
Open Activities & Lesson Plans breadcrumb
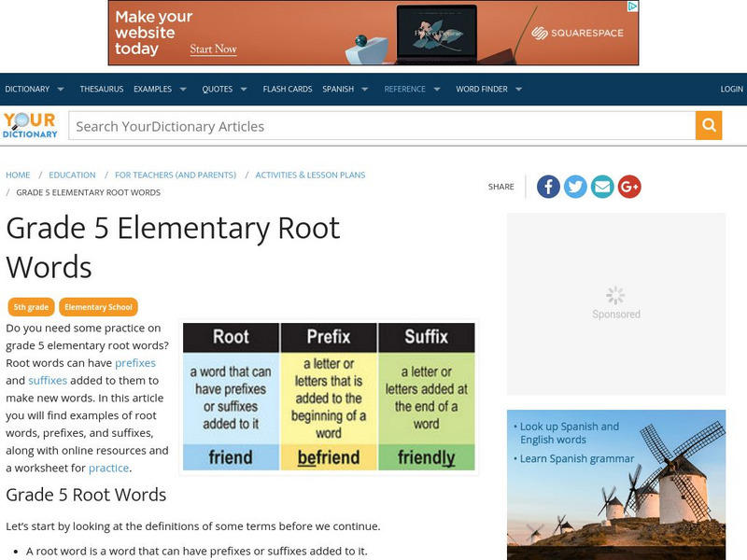(x=310, y=175)
